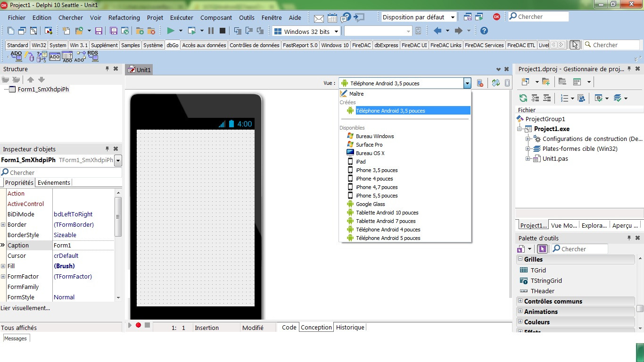Switch to the Code tab
This screenshot has width=644, height=362.
pyautogui.click(x=289, y=327)
